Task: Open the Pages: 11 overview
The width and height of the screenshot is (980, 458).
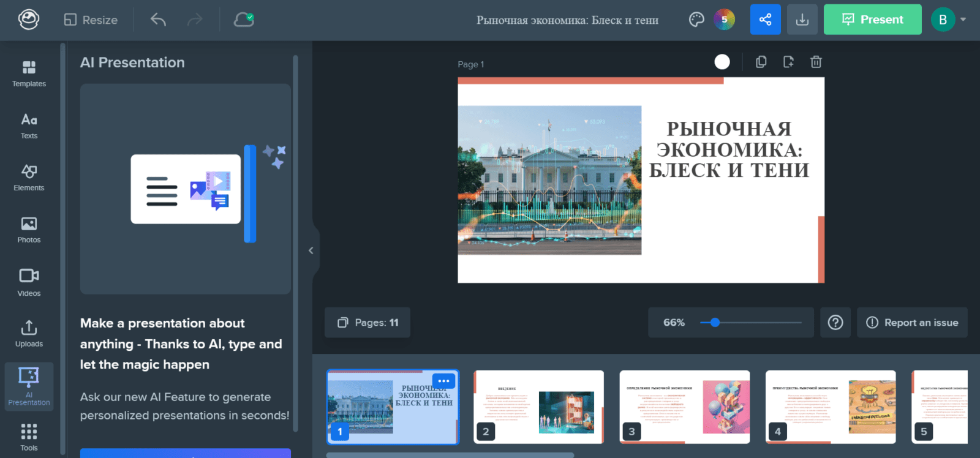Action: (x=367, y=323)
